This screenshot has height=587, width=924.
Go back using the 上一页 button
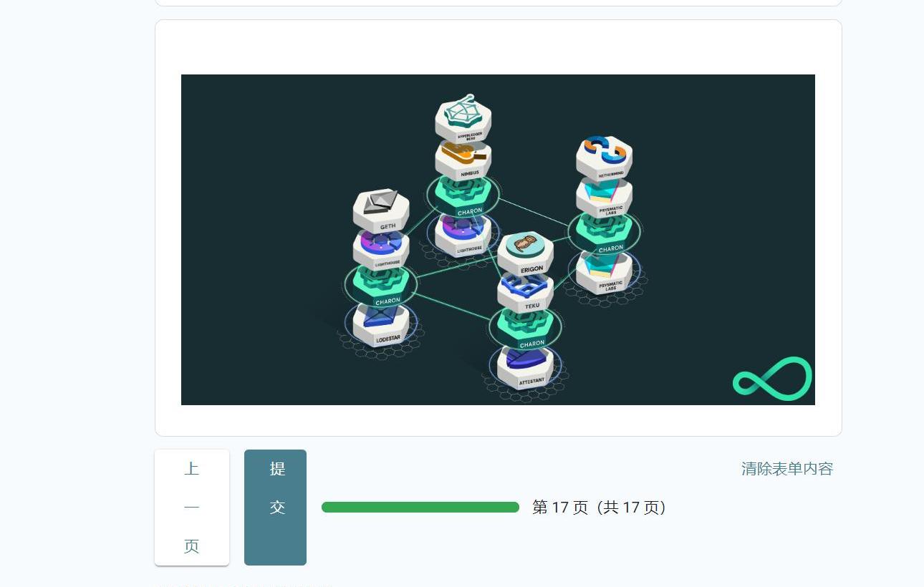[192, 508]
